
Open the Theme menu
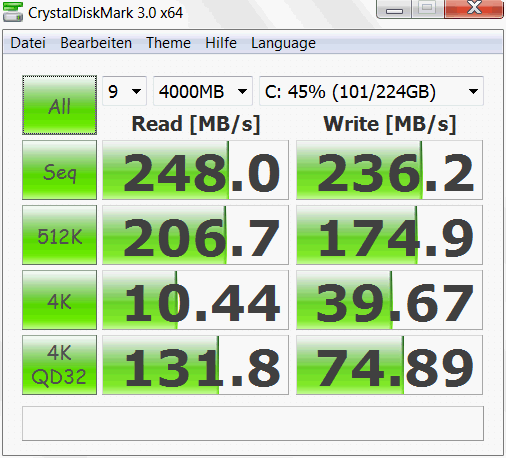coord(168,43)
